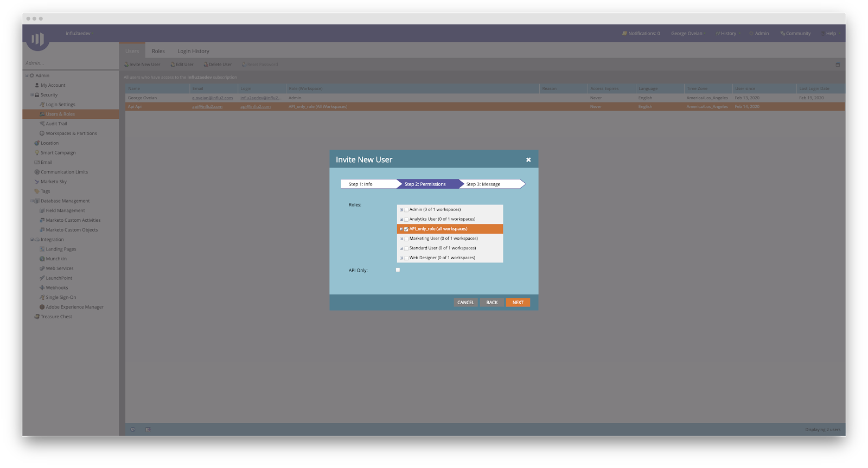Uncheck the API_only_role checkbox
Image resolution: width=868 pixels, height=468 pixels.
tap(406, 229)
